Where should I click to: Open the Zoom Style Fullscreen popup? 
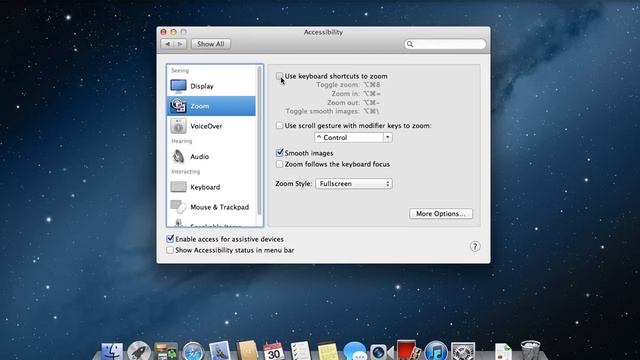click(354, 184)
